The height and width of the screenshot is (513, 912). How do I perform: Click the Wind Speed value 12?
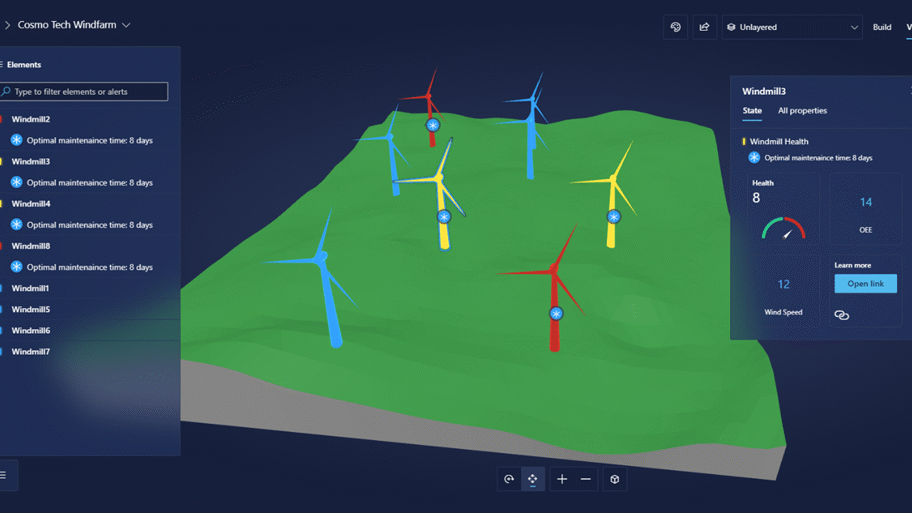783,284
